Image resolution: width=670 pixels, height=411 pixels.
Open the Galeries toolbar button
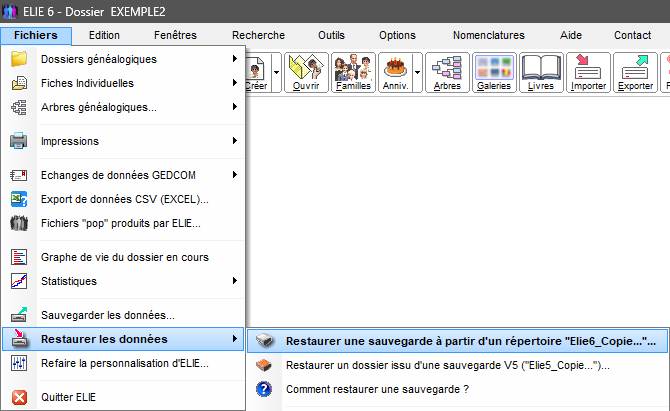pos(494,73)
